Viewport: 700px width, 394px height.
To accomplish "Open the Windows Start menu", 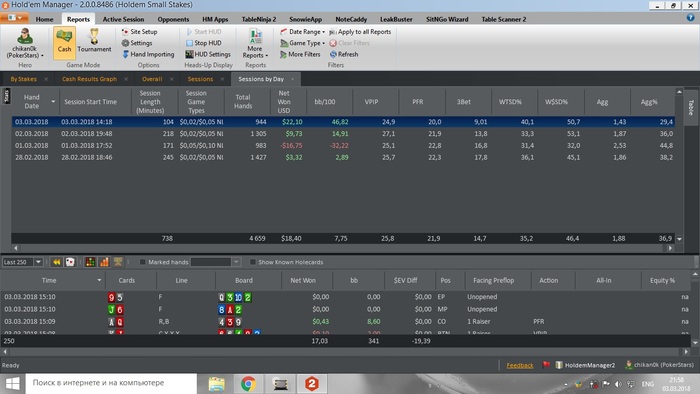I will point(12,384).
